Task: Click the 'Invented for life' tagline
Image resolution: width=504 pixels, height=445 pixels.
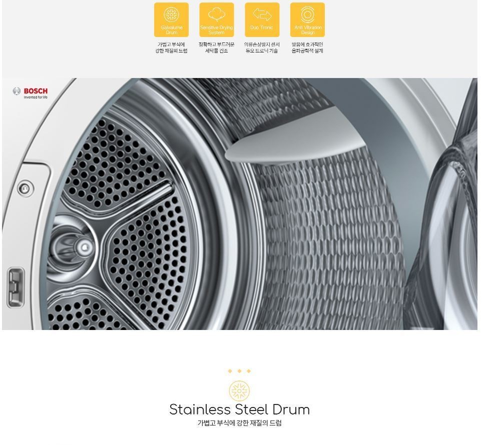Action: click(x=36, y=97)
